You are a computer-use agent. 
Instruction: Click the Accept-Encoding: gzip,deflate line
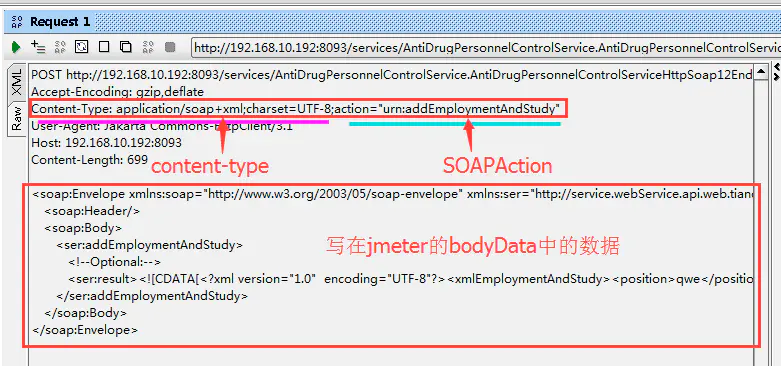118,92
